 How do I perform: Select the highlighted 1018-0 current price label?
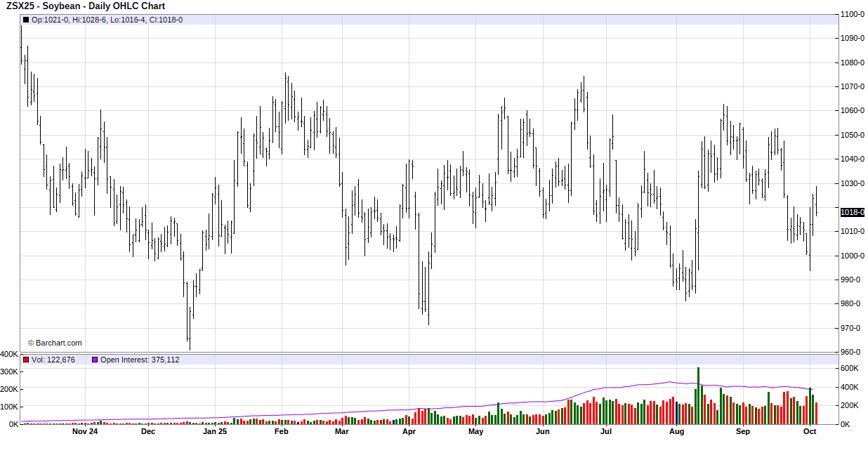click(x=852, y=212)
